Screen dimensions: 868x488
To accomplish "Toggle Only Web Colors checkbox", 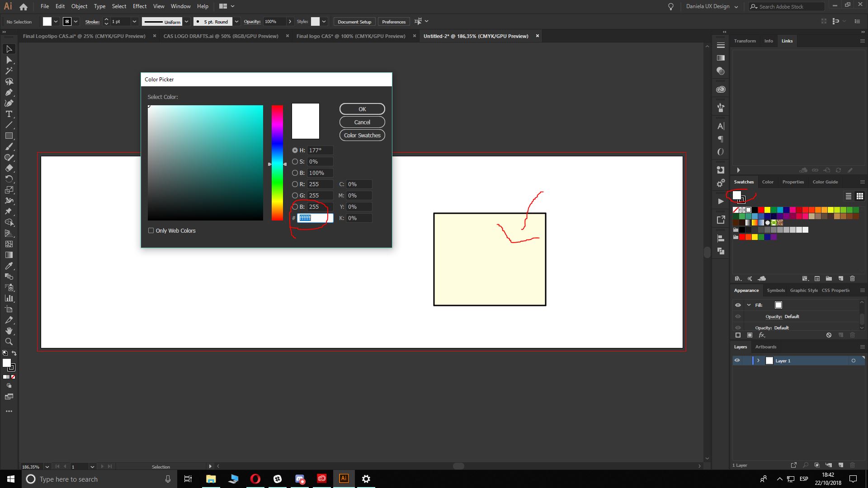I will 151,230.
